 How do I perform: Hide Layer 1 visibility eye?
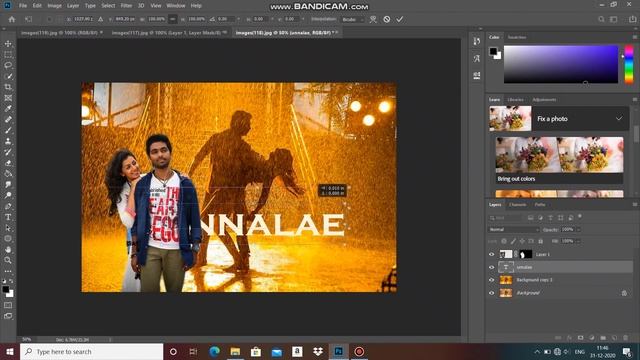(491, 254)
